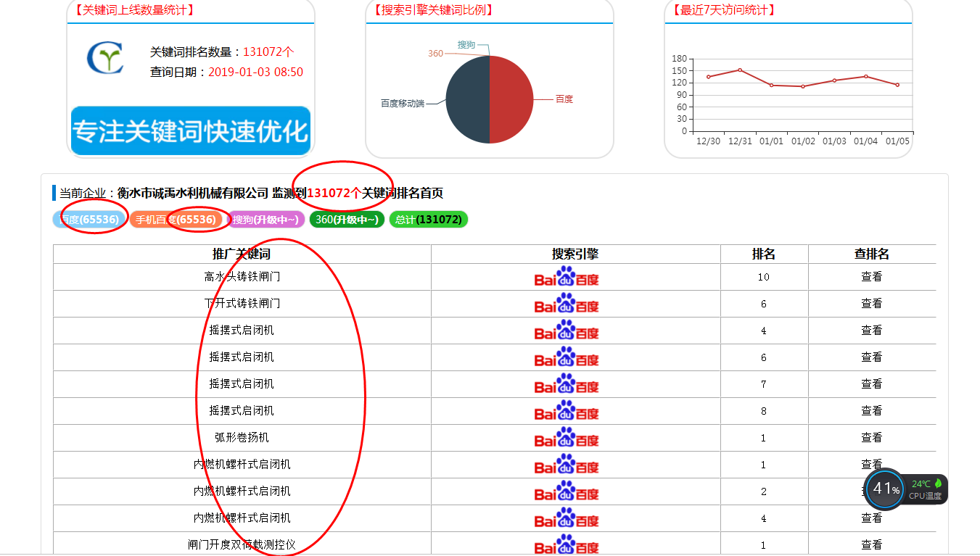The height and width of the screenshot is (556, 980).
Task: Click the red 百度 pie chart slice
Action: 512,100
